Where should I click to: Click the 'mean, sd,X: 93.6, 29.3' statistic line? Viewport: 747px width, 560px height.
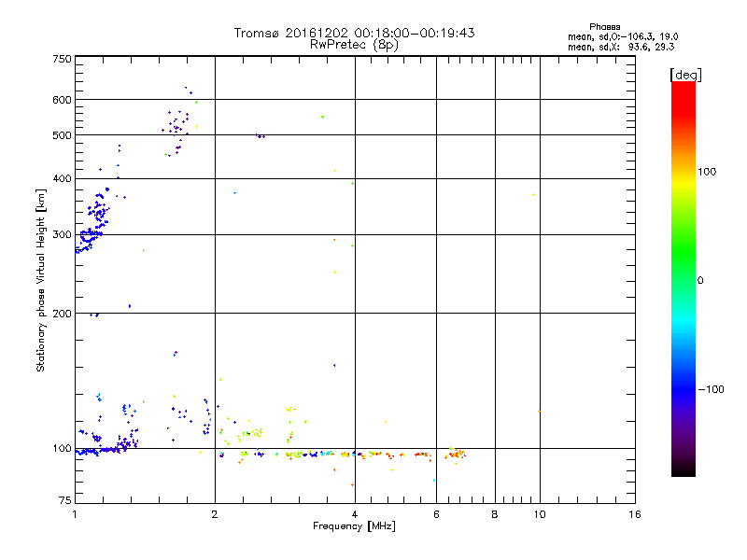point(621,47)
